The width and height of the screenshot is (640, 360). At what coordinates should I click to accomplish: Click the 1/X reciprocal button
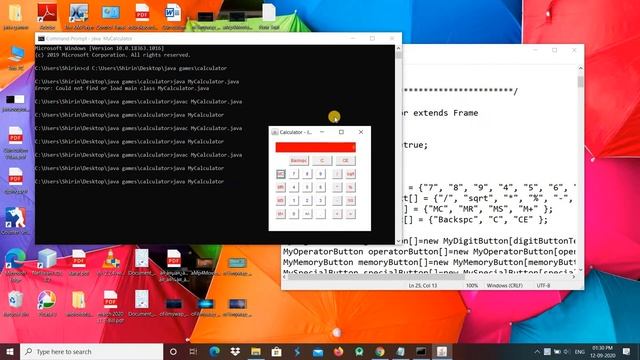click(350, 200)
